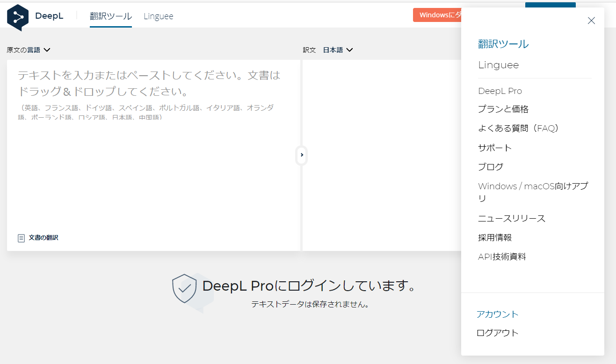
Task: Select the 翻訳ツール tab in the header
Action: (110, 15)
